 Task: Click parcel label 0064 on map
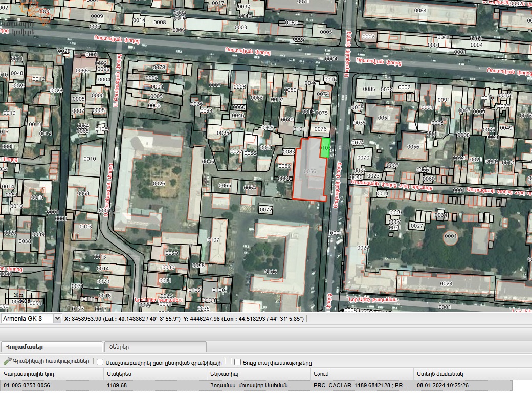pos(250,187)
